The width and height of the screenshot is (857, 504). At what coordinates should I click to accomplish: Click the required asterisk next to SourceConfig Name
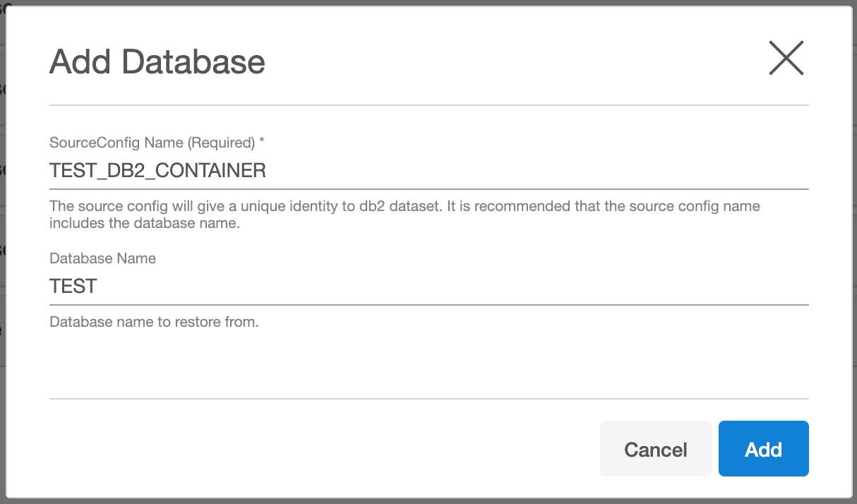262,143
